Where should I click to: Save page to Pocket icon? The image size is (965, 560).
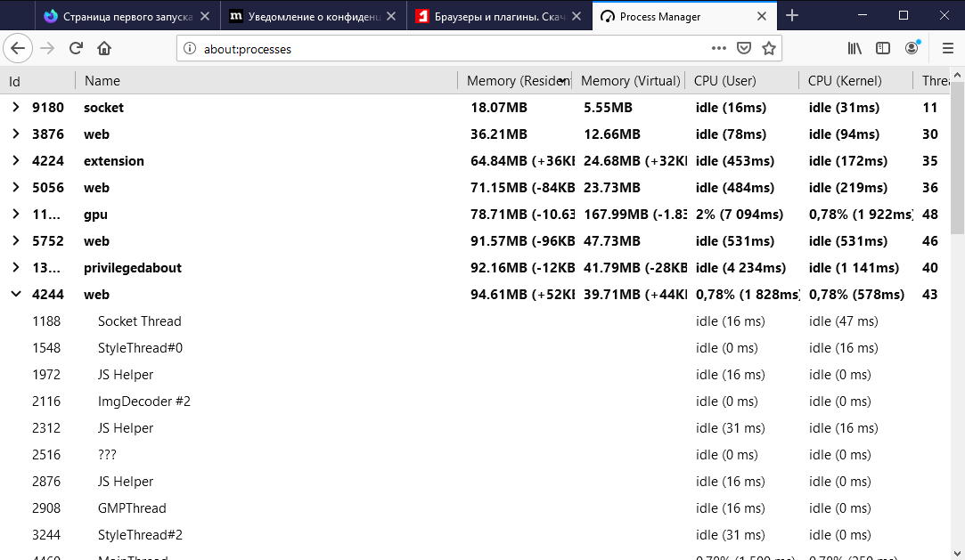click(743, 48)
